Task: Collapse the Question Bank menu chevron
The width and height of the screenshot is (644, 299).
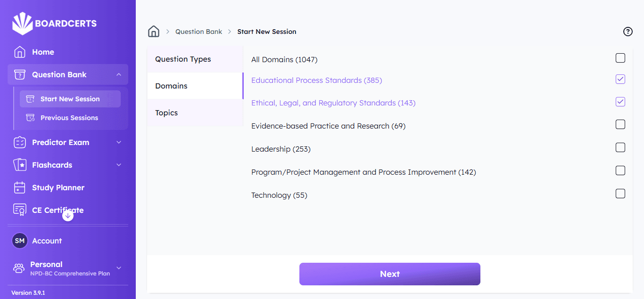Action: [119, 74]
